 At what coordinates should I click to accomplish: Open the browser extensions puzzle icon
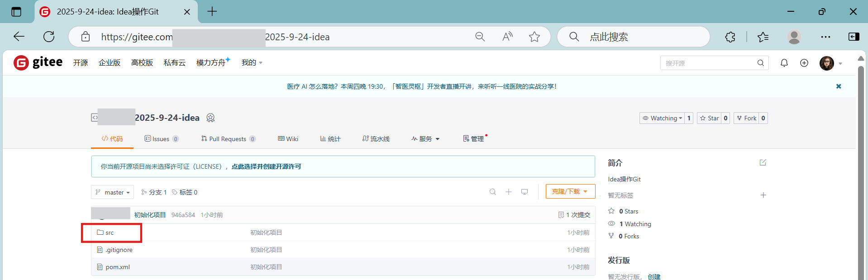[730, 37]
